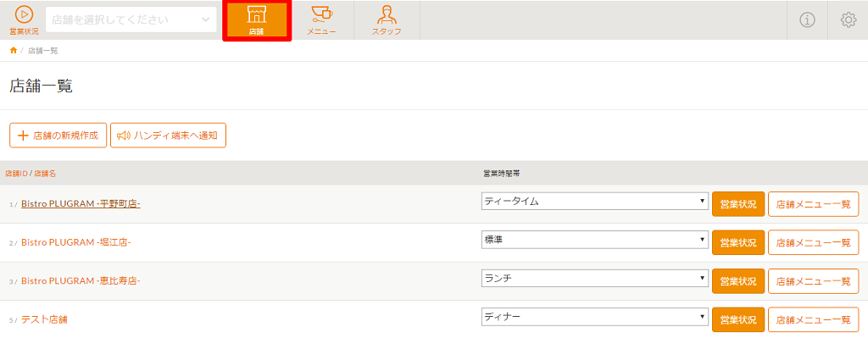Switch to the スタッフ tab

click(x=387, y=20)
